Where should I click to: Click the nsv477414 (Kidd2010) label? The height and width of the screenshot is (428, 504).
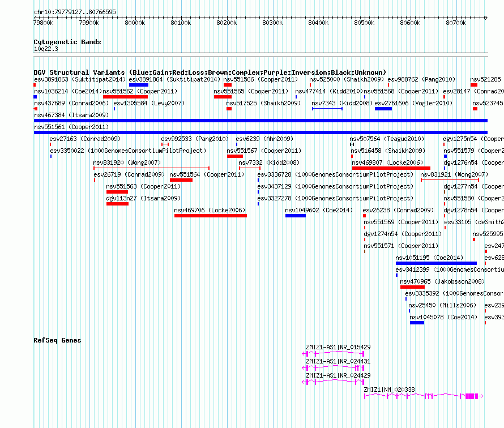tap(329, 91)
